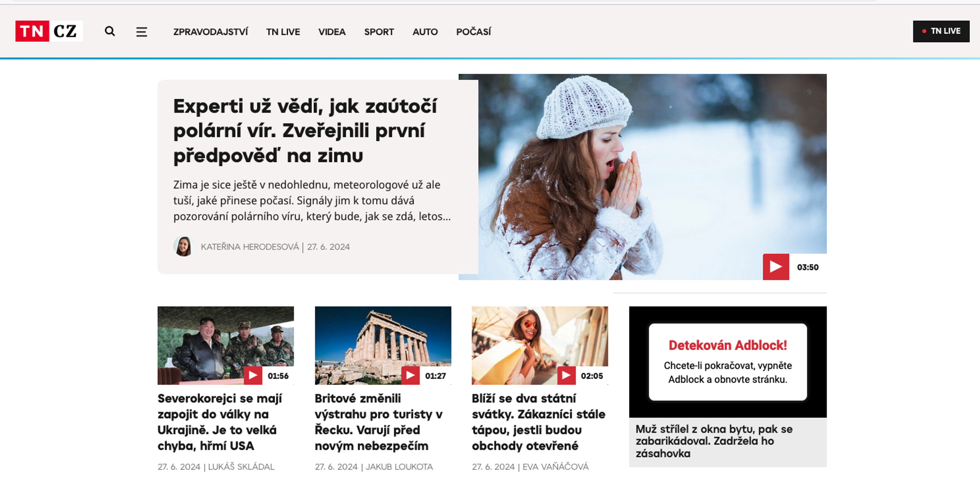Screen dimensions: 980x488
Task: Open the search magnifier icon
Action: pos(110,31)
